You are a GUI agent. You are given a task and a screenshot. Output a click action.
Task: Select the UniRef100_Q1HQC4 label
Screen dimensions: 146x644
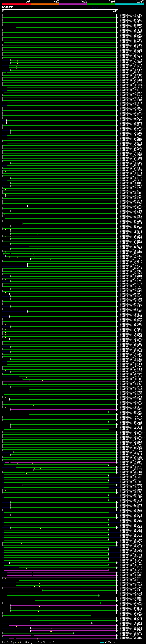pos(131,80)
